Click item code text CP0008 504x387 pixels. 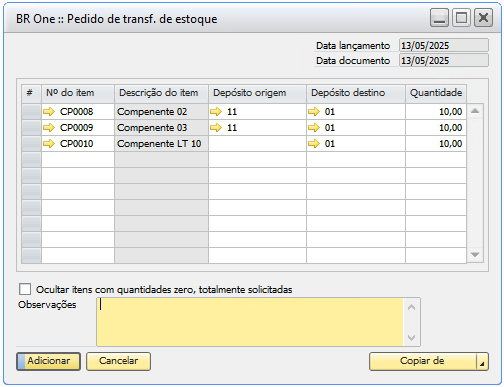76,112
